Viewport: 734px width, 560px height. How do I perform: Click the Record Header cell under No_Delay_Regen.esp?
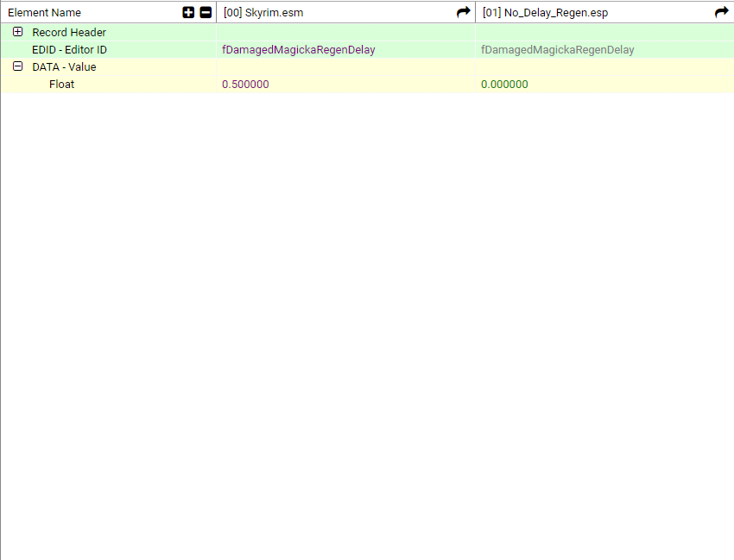(x=604, y=33)
